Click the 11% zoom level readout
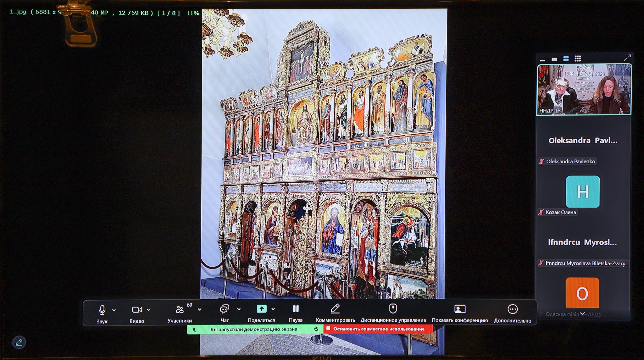Screen dimensions: 644x360 (x=193, y=13)
